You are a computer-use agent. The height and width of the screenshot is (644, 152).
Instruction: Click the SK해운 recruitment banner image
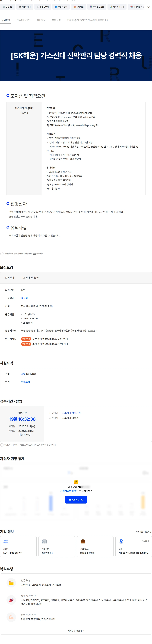point(76,56)
